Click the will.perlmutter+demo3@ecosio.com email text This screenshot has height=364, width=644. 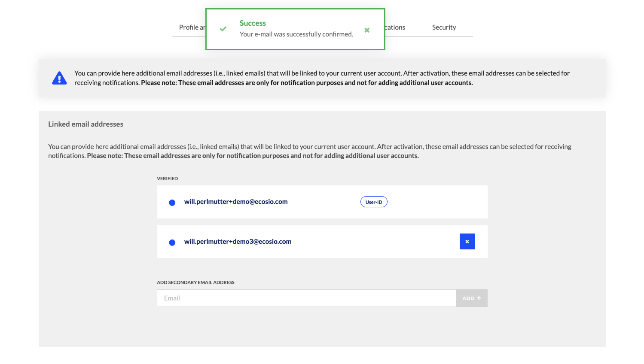[x=238, y=242]
